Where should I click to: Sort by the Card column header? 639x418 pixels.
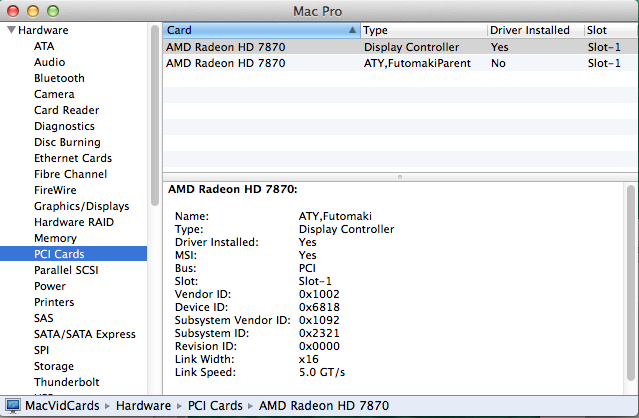point(261,30)
